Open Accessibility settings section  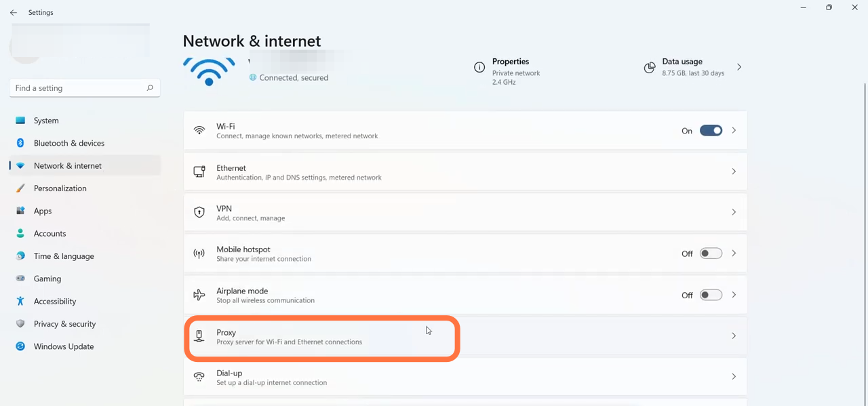coord(85,301)
